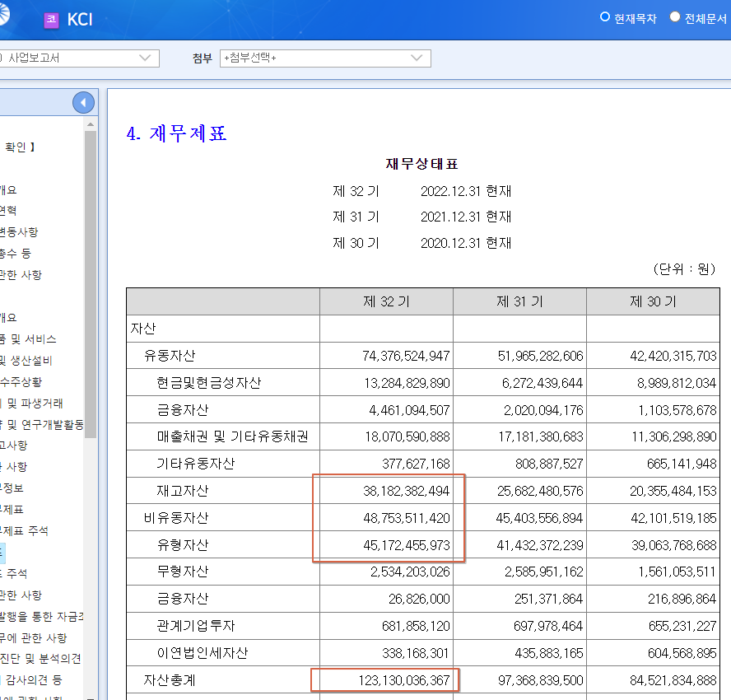Click the purple 코 KOSDAQ market badge
The width and height of the screenshot is (731, 700).
[51, 20]
